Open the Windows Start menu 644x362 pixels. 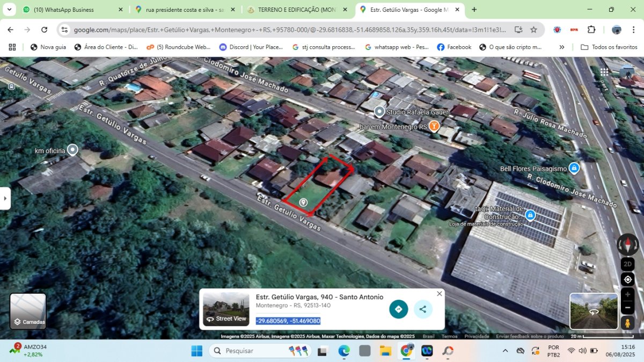[197, 351]
